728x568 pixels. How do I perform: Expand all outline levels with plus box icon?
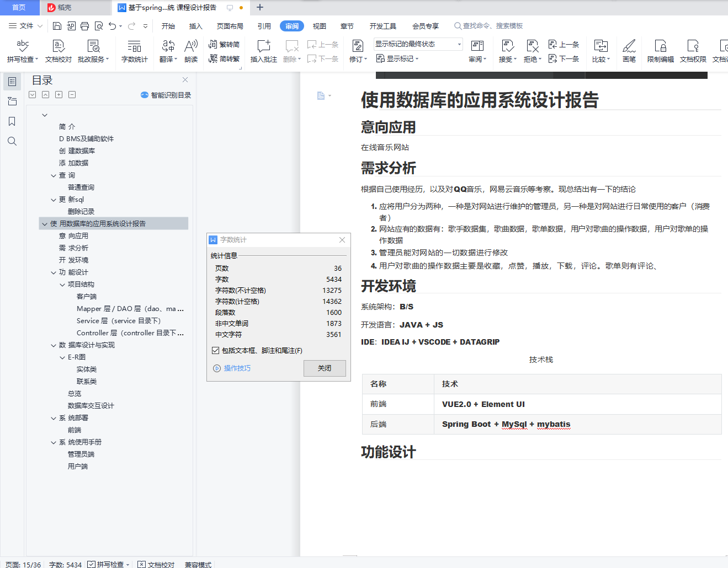(59, 95)
